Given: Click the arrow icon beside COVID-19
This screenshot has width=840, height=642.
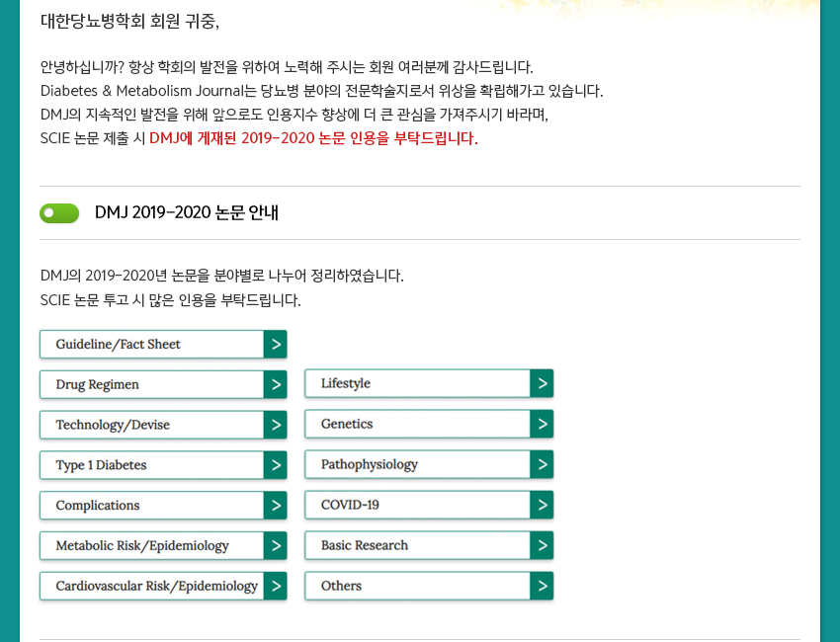Looking at the screenshot, I should (x=542, y=505).
